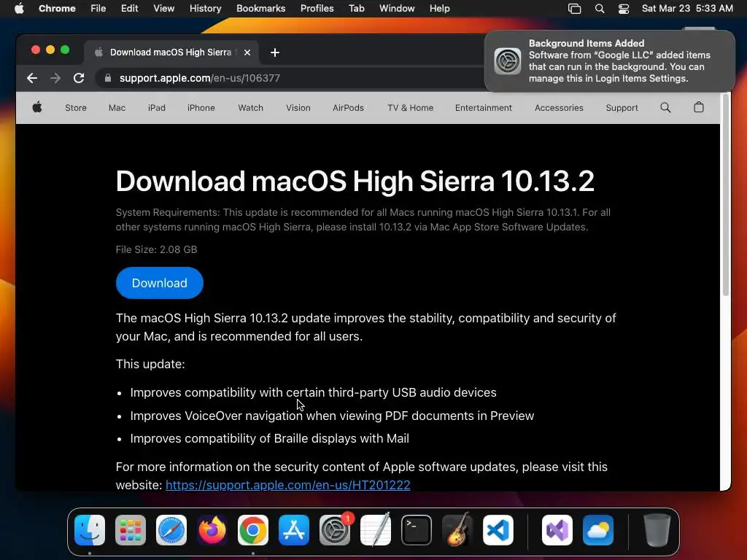Go to Vision in Apple navigation

[x=298, y=108]
